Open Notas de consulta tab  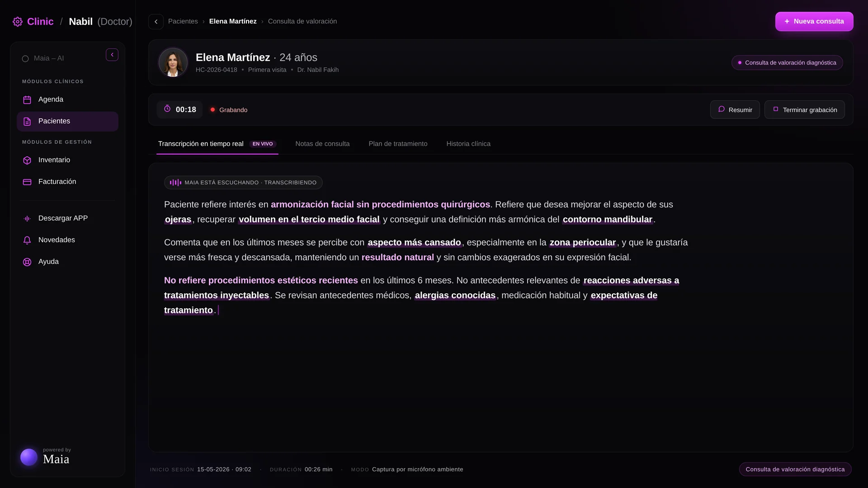[x=322, y=144]
